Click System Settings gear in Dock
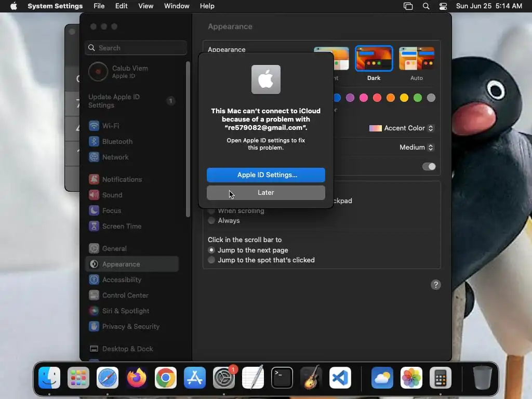The height and width of the screenshot is (399, 532). [224, 378]
